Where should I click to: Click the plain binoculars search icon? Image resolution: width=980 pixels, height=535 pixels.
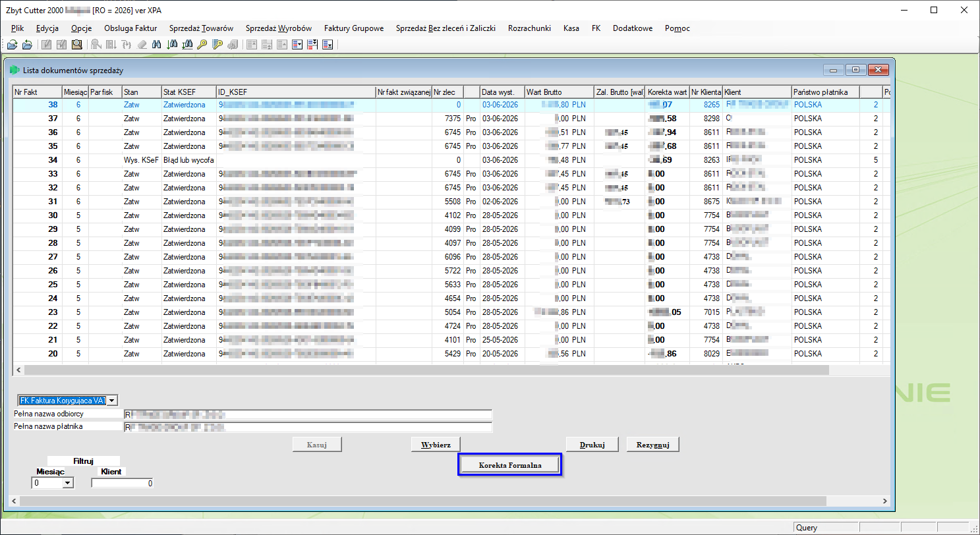(157, 45)
